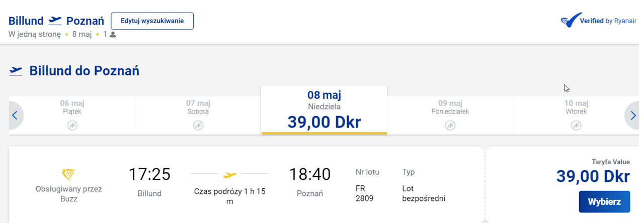644x223 pixels.
Task: Click the 39,00 Dkr Taryfa Value price
Action: [x=593, y=176]
